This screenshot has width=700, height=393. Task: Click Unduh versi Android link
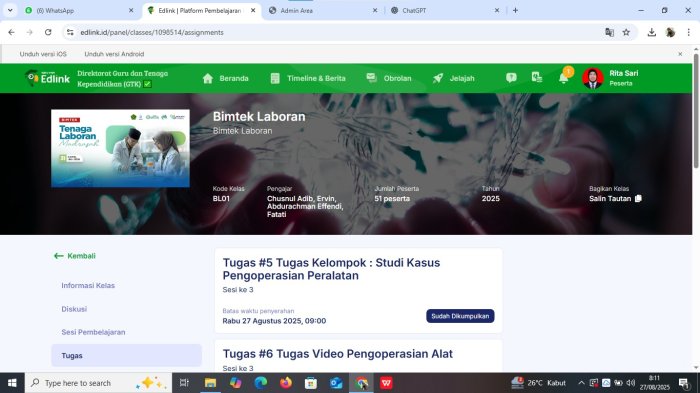pos(114,54)
